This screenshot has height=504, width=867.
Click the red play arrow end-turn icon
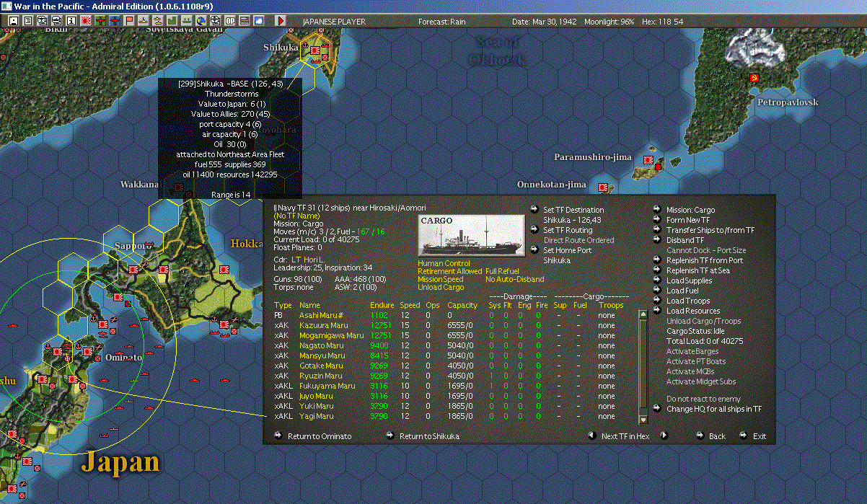[281, 21]
